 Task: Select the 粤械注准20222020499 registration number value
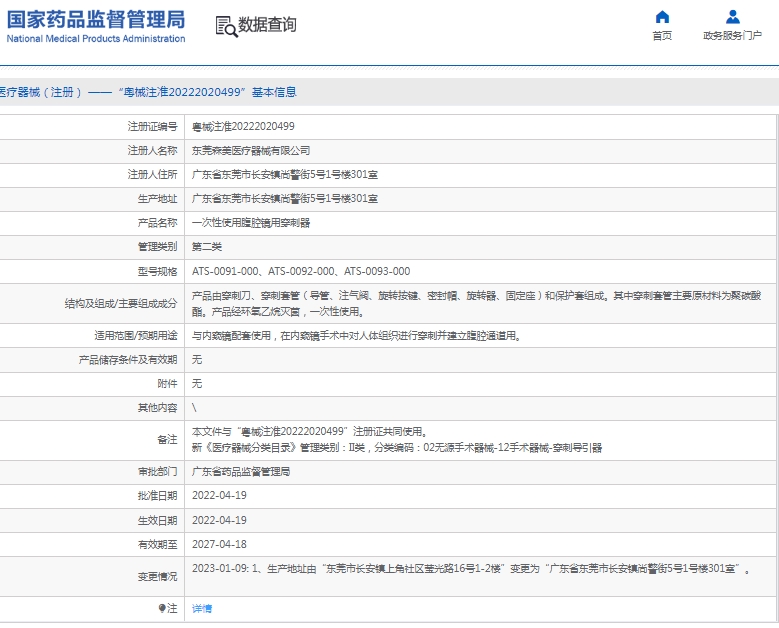(x=243, y=127)
